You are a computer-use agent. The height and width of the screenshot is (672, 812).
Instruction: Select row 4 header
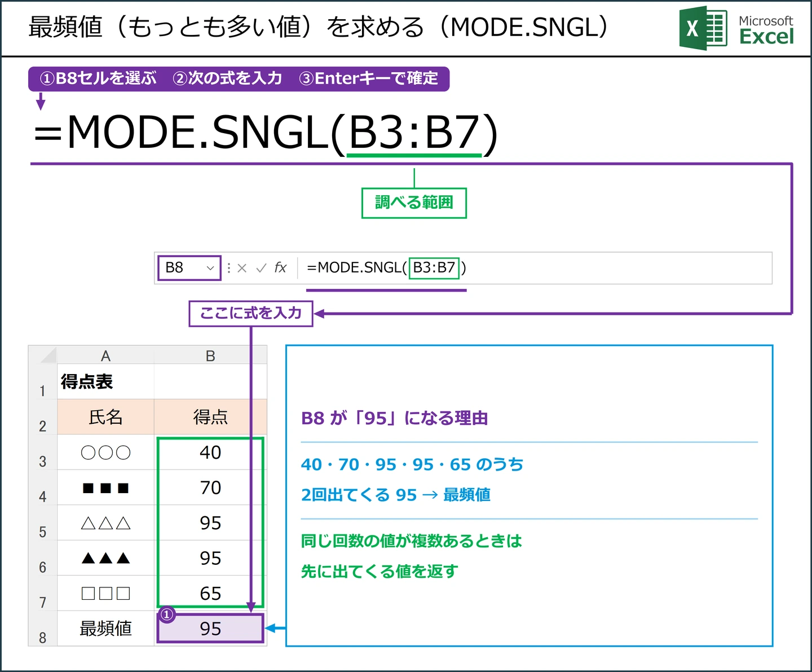coord(43,487)
